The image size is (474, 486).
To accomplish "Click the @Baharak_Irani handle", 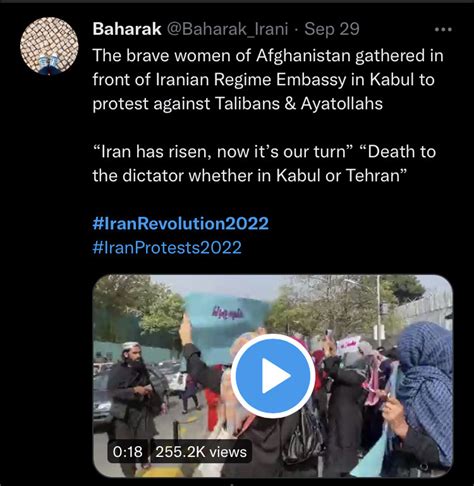I will 227,29.
